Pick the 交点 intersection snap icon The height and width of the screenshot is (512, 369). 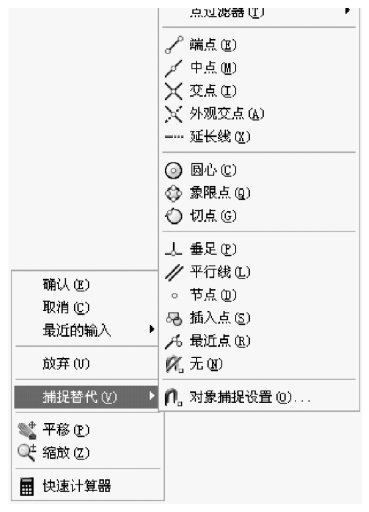(174, 91)
